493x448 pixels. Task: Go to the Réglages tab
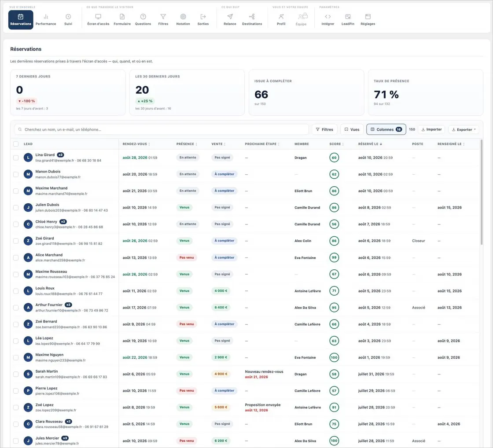pos(368,20)
